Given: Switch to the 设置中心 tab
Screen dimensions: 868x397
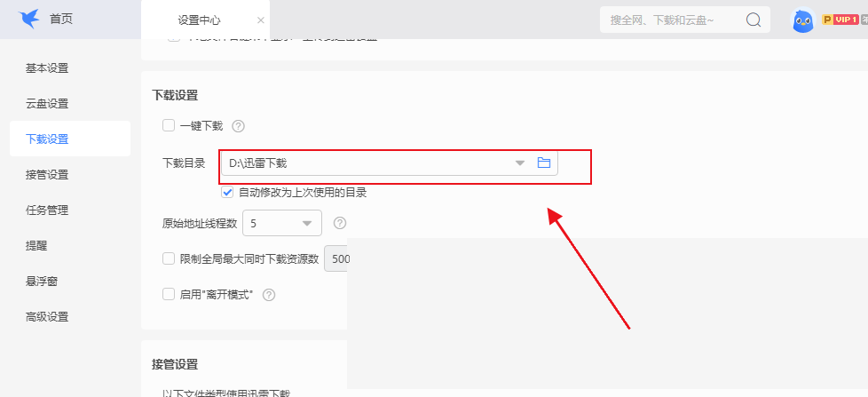Looking at the screenshot, I should pos(199,20).
